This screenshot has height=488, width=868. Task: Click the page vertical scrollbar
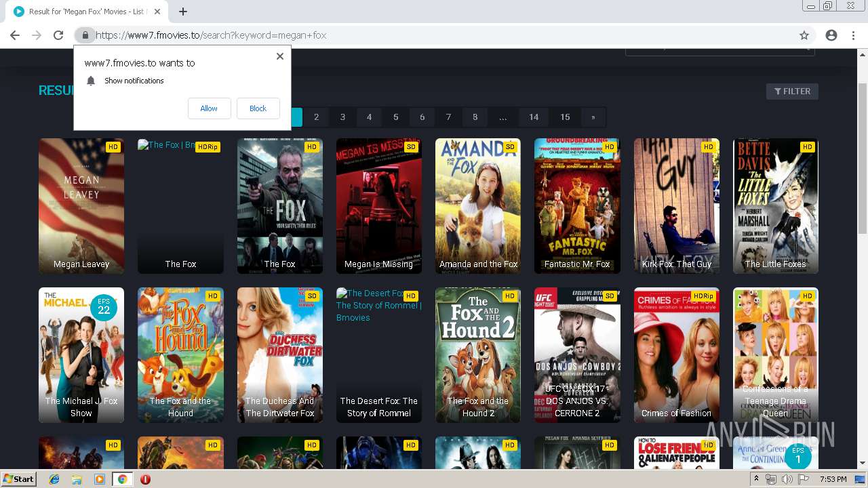point(863,159)
